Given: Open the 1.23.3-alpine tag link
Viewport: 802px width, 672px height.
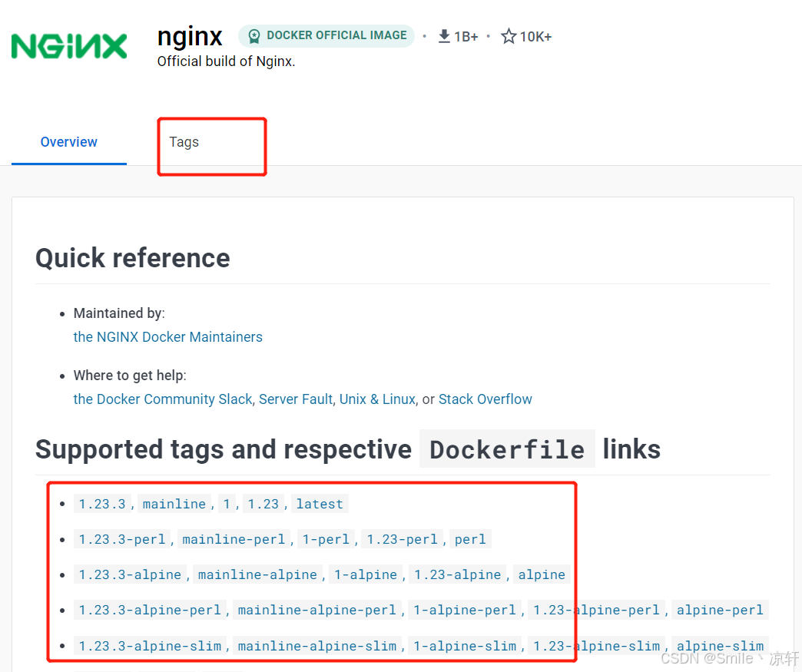Looking at the screenshot, I should [x=130, y=574].
